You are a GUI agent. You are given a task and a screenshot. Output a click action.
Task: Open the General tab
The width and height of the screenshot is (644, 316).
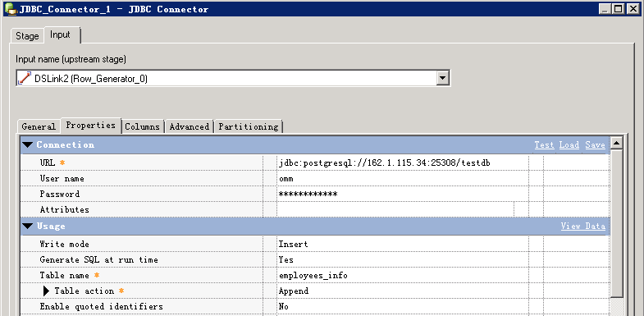coord(39,126)
